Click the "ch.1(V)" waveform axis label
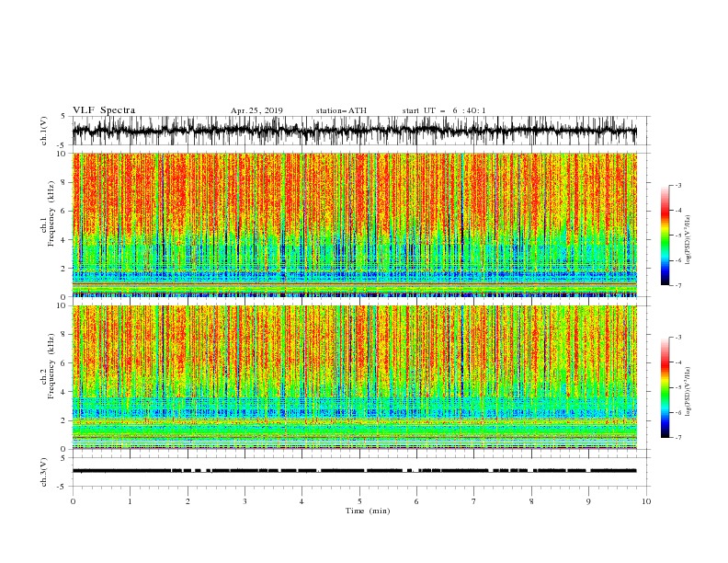 44,131
